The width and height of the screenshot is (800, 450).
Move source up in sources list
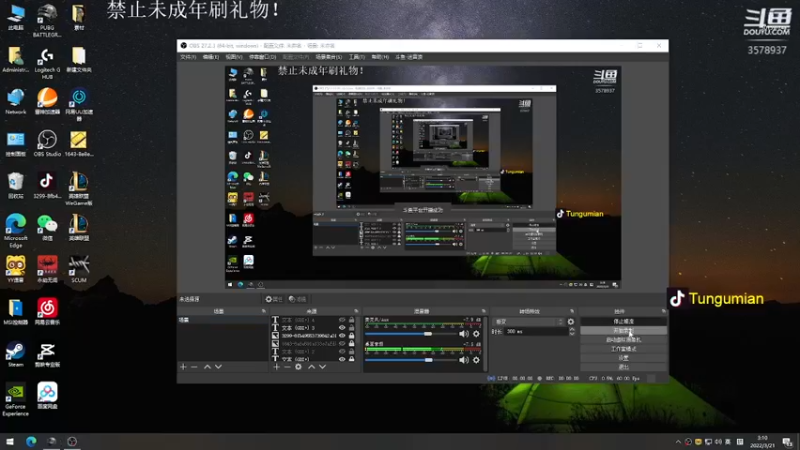pyautogui.click(x=311, y=367)
